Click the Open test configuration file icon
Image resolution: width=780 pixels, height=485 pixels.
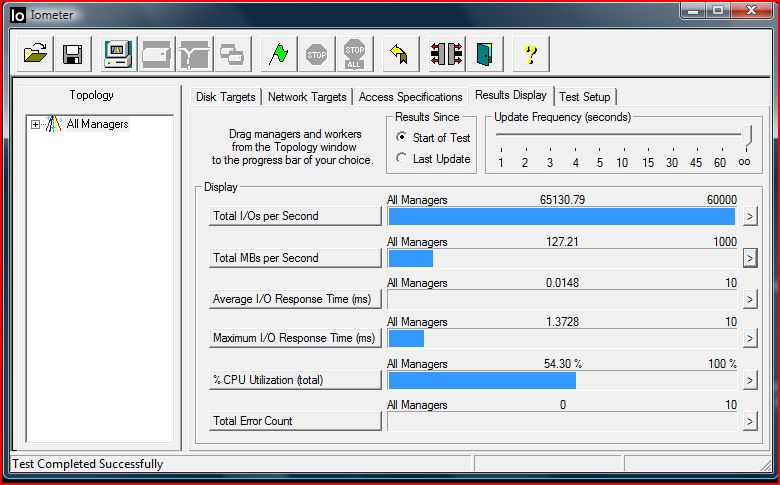click(36, 54)
